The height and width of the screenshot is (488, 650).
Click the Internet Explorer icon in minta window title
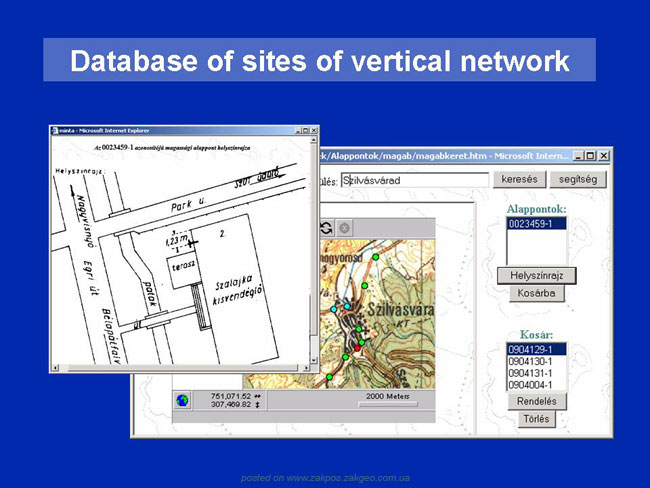(x=55, y=131)
